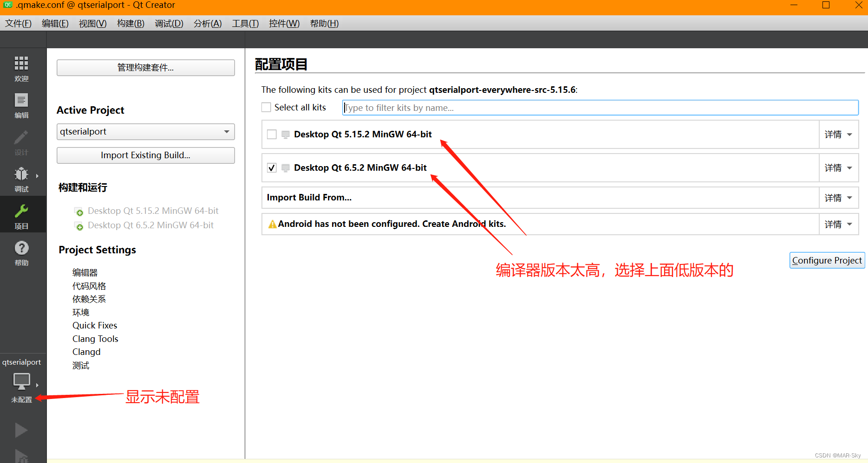The image size is (868, 463).
Task: Open the Help (帮助) mode
Action: 21,253
